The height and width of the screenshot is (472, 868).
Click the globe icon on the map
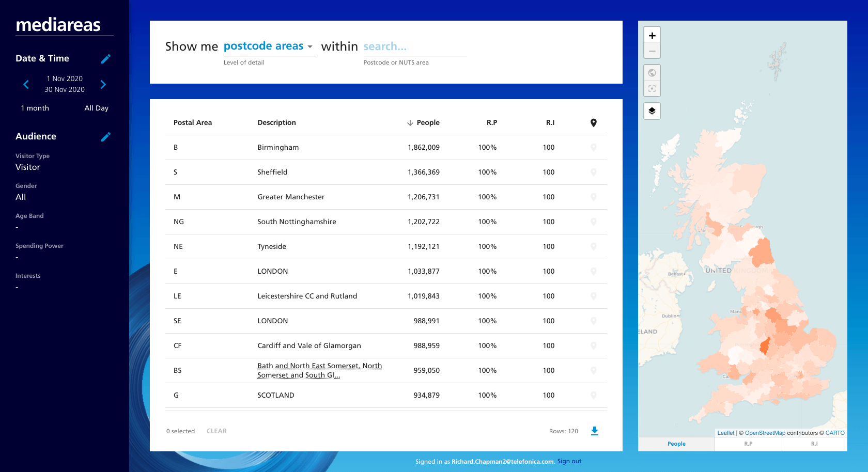652,73
